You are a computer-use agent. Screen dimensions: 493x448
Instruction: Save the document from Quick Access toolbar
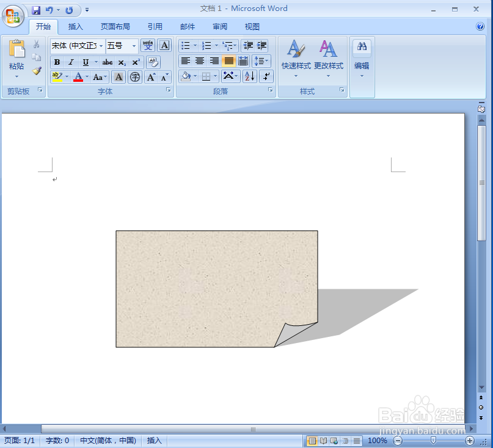click(x=36, y=10)
